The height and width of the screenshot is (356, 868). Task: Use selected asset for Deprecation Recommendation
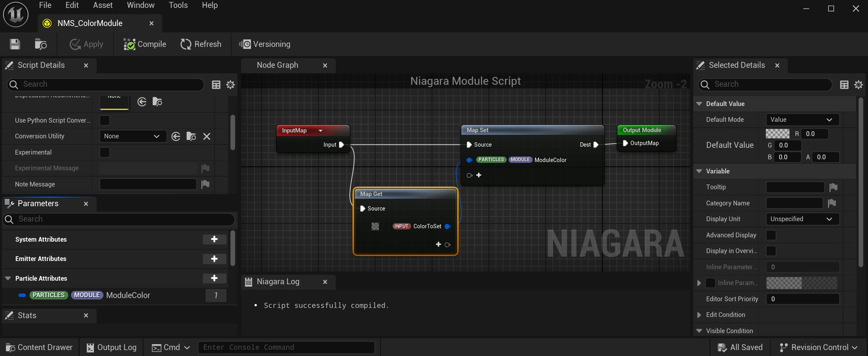click(x=142, y=102)
